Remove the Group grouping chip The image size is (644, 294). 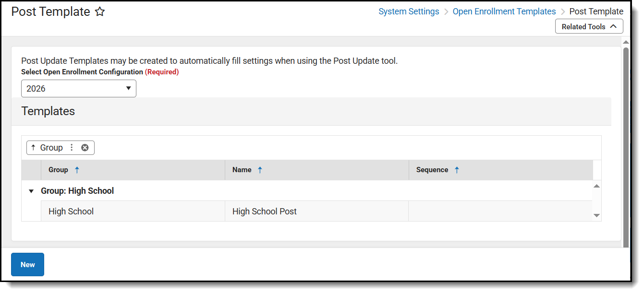tap(85, 148)
